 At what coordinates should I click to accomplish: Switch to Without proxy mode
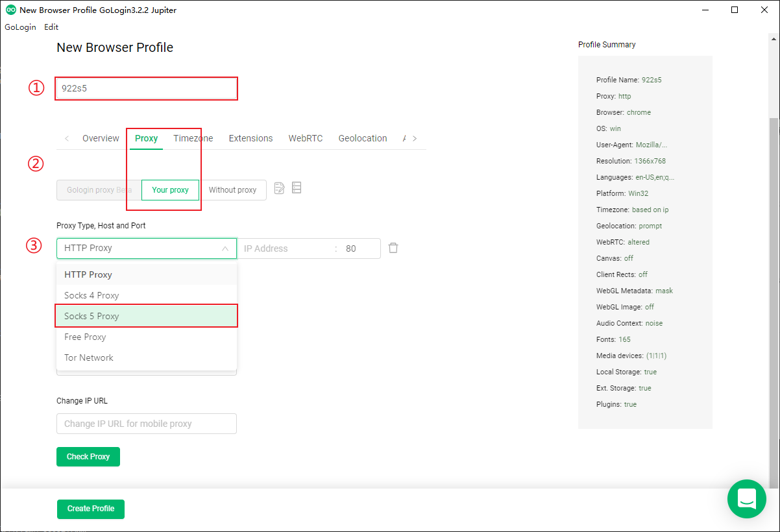(x=232, y=190)
